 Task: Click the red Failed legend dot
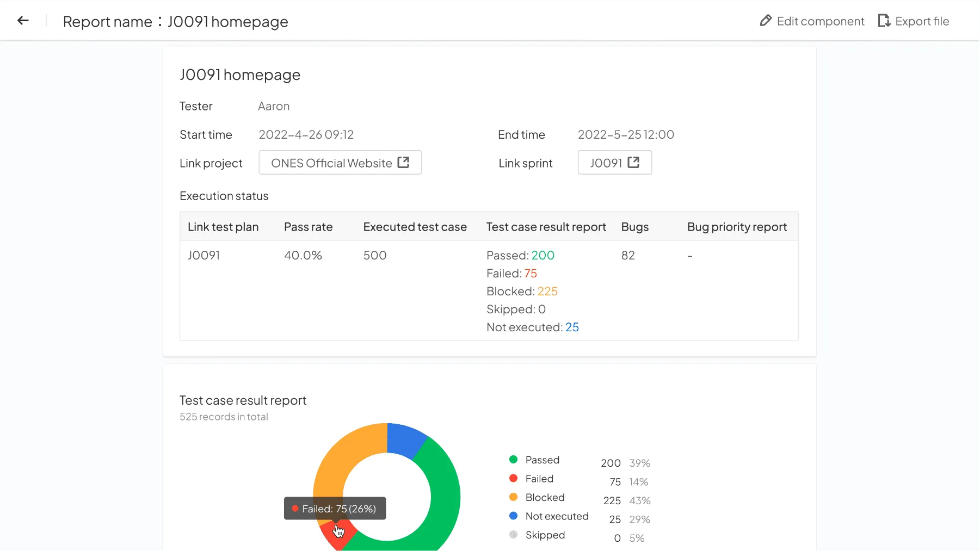[513, 478]
